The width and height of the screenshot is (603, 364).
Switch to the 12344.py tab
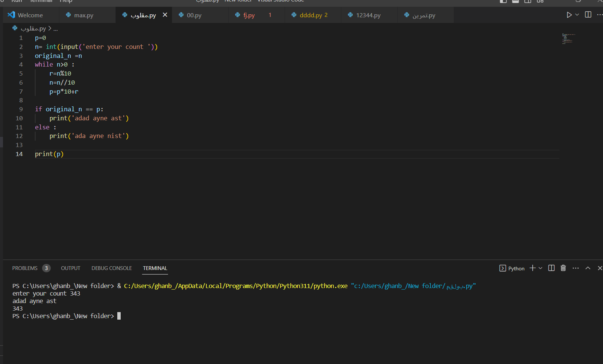[369, 15]
